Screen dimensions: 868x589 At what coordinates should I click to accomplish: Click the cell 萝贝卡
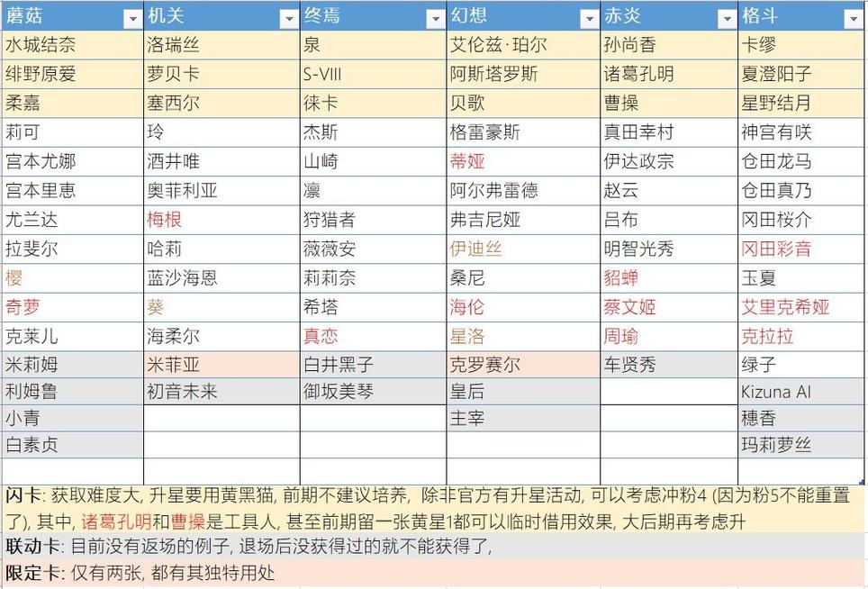(x=222, y=74)
